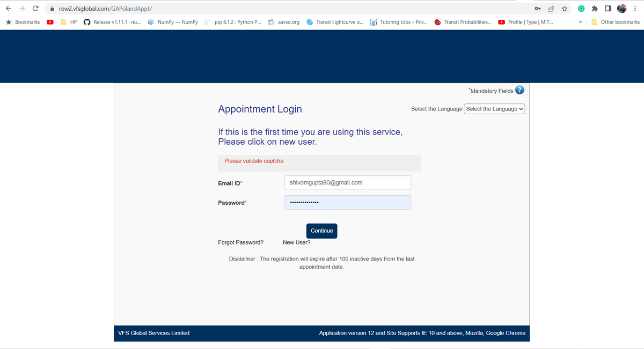Open Release v1.11.1 GitHub bookmark
This screenshot has width=644, height=349.
[x=112, y=22]
